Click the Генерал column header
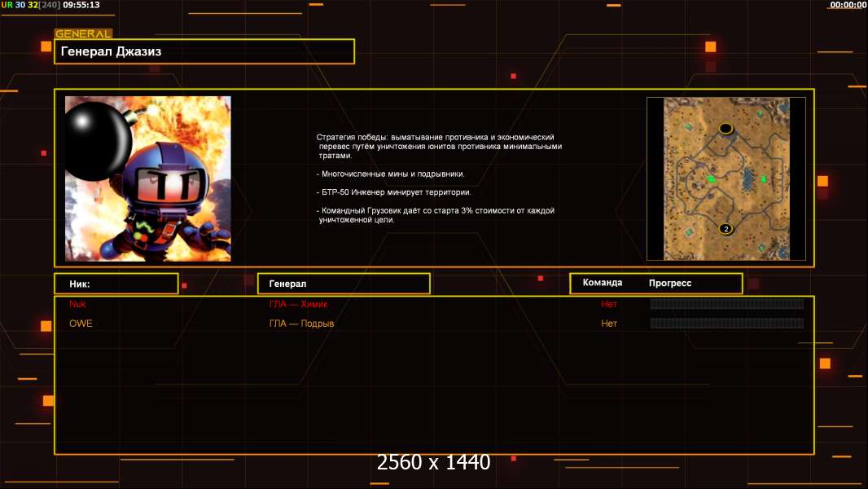Screen dimensions: 868x489 344,284
